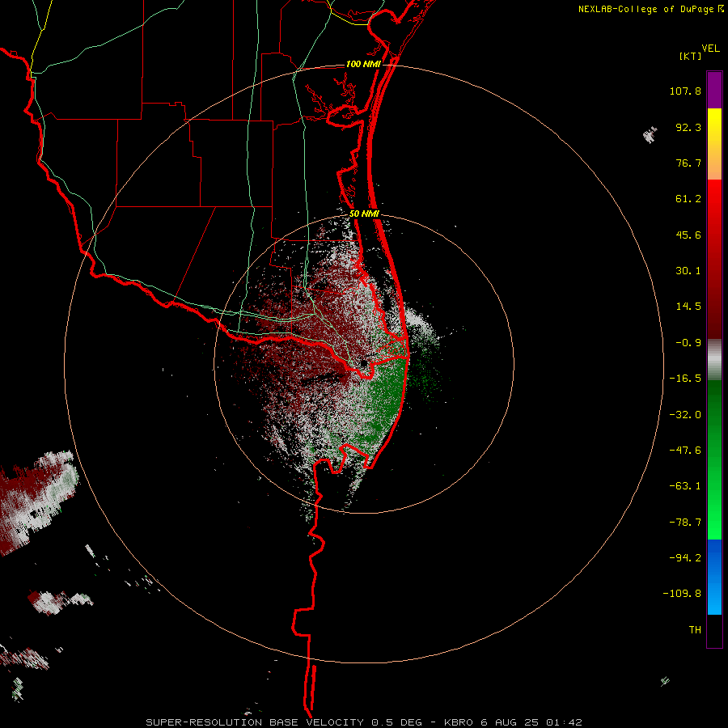Click the [KT] units label

pyautogui.click(x=691, y=56)
